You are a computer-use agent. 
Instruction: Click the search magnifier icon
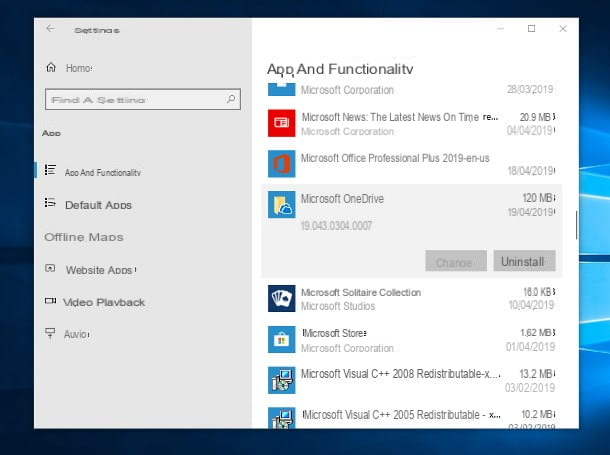231,99
